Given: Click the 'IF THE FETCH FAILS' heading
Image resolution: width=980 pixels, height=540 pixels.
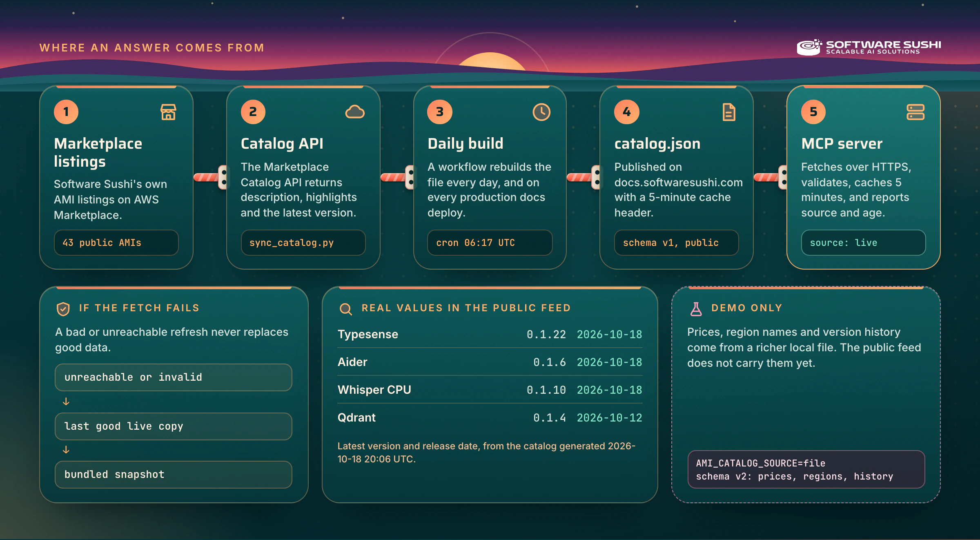Looking at the screenshot, I should 139,308.
